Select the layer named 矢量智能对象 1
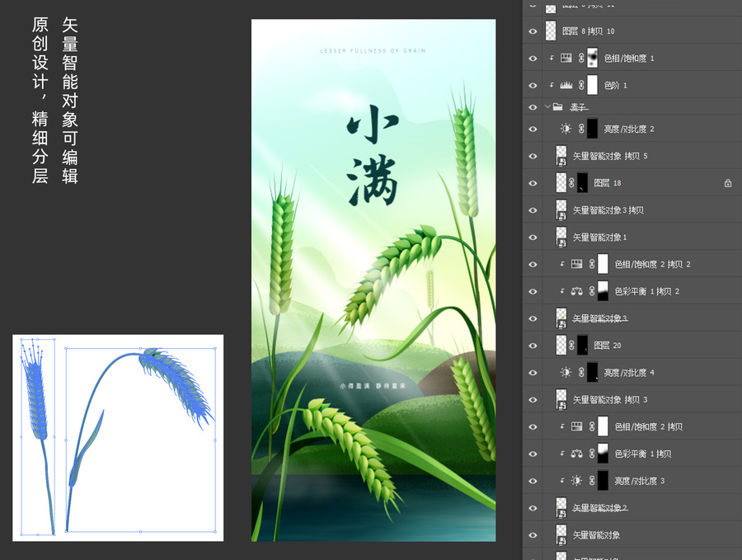This screenshot has height=560, width=742. (x=599, y=238)
